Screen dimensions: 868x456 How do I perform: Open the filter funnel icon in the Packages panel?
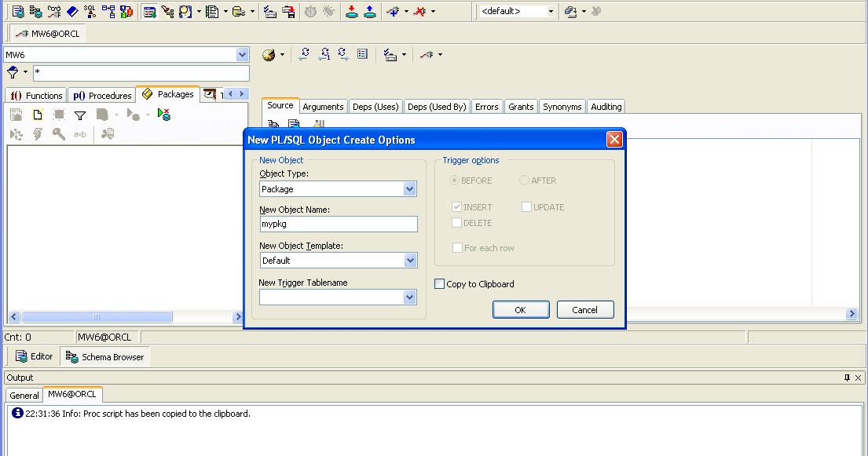point(79,115)
